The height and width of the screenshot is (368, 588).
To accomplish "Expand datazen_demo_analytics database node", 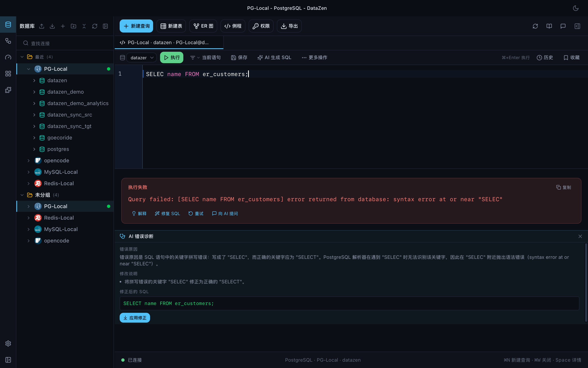I will 34,103.
